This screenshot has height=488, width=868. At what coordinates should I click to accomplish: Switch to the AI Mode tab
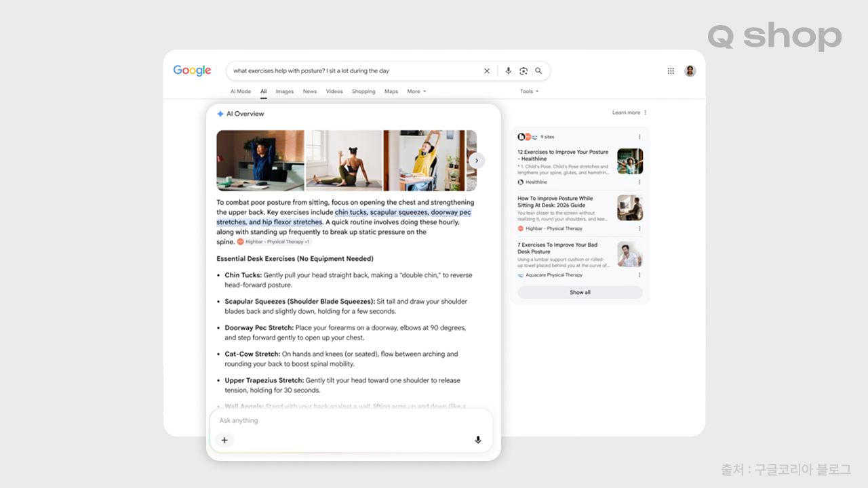[241, 91]
